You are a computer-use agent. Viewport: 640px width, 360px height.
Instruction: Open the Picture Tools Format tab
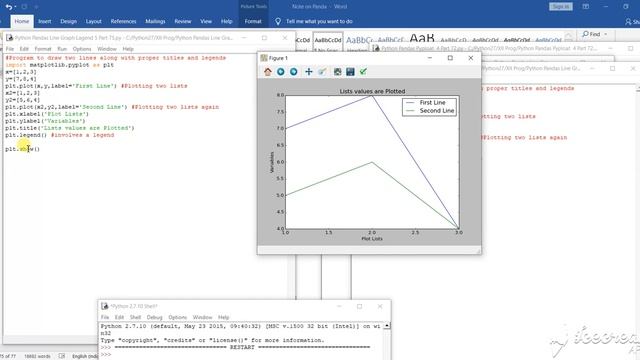(253, 21)
